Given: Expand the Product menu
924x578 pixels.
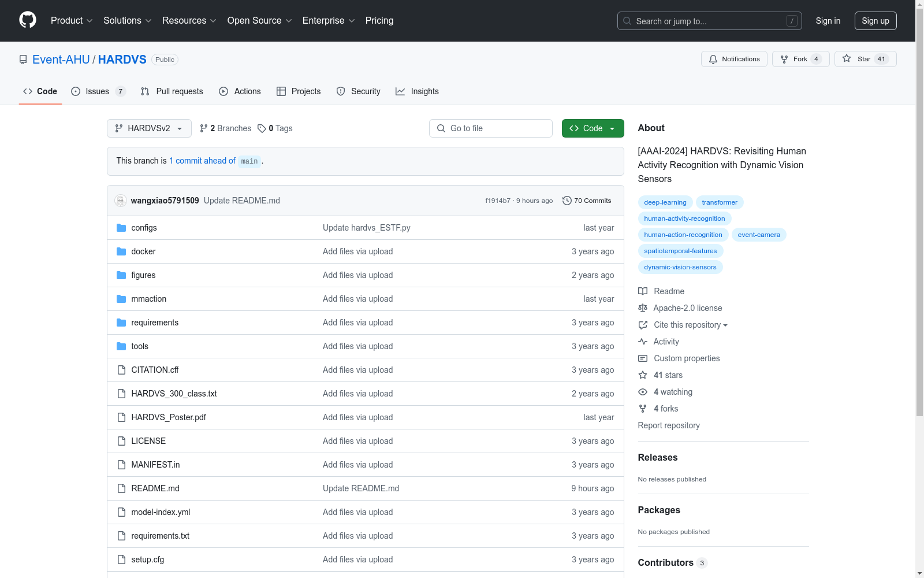Looking at the screenshot, I should [72, 20].
